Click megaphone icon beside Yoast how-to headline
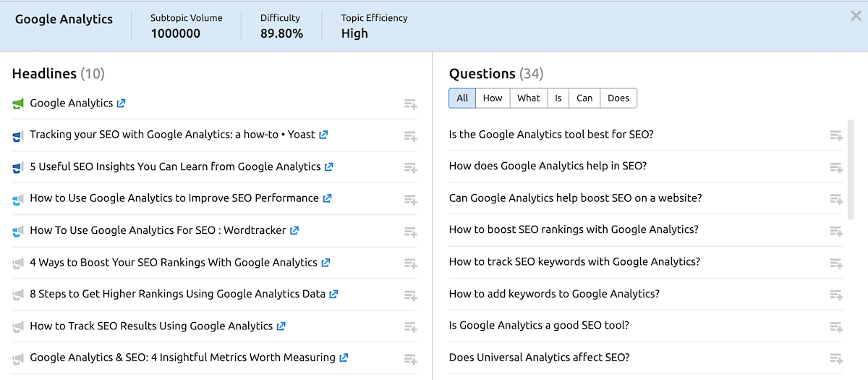 pyautogui.click(x=18, y=135)
